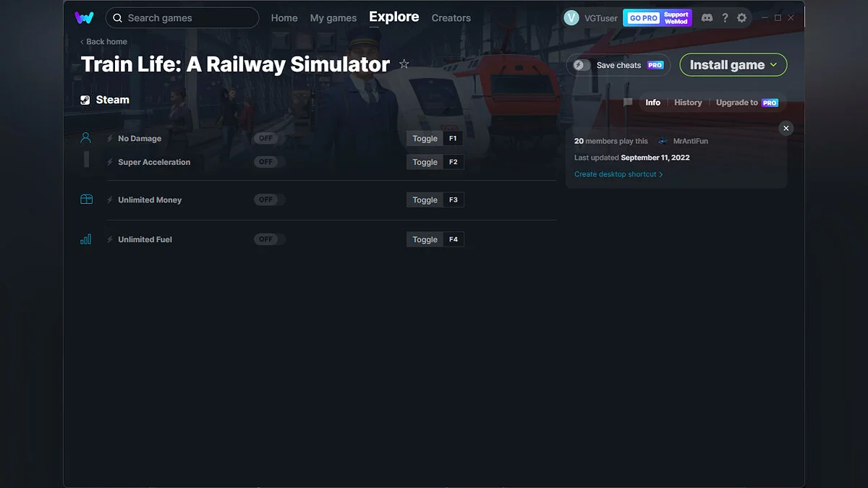Minimize the WeMod window
This screenshot has height=488, width=868.
click(765, 18)
